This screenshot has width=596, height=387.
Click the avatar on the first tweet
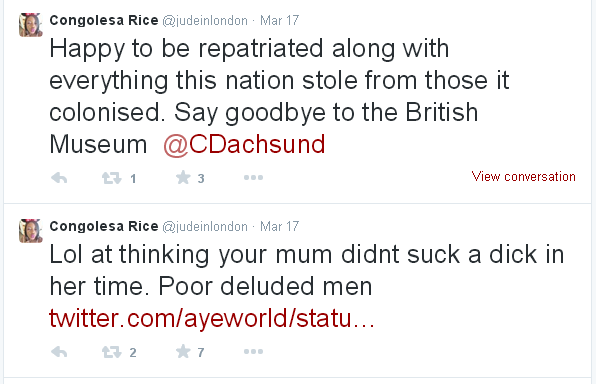[31, 25]
